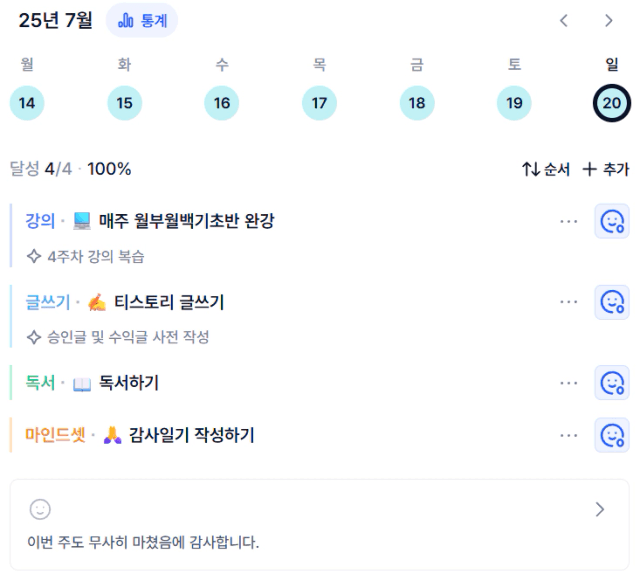Click the 승인글 및 수익글 사전 작성 sparkle note
The image size is (640, 574).
(118, 337)
